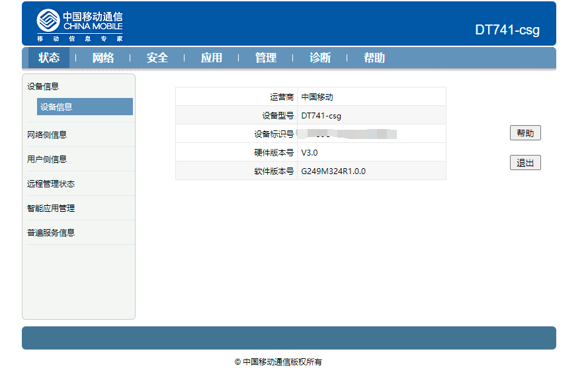Open the 状态 tab
This screenshot has width=588, height=378.
point(49,58)
